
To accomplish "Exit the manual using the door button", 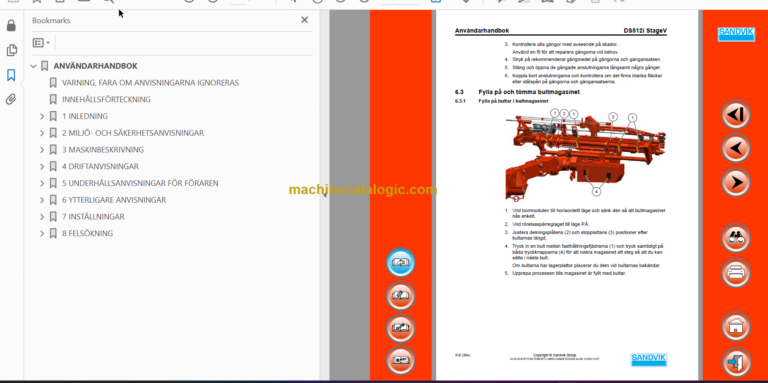I will tap(736, 361).
